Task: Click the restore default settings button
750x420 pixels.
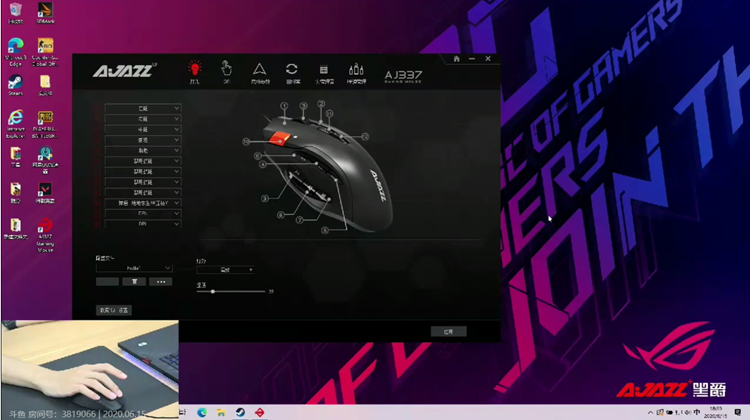Action: point(113,310)
